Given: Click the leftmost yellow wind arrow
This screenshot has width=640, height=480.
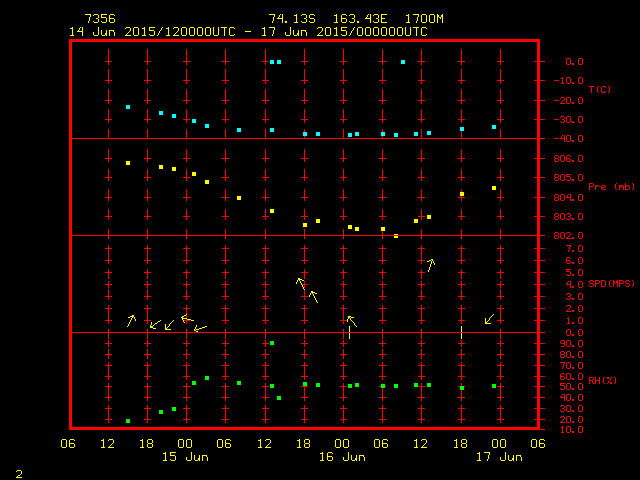Looking at the screenshot, I should click(131, 320).
